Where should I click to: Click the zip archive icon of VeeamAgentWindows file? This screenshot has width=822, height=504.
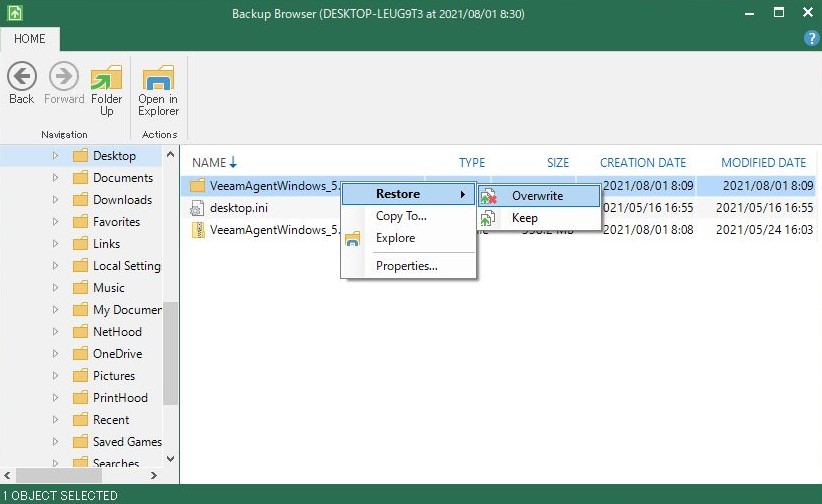pos(198,230)
